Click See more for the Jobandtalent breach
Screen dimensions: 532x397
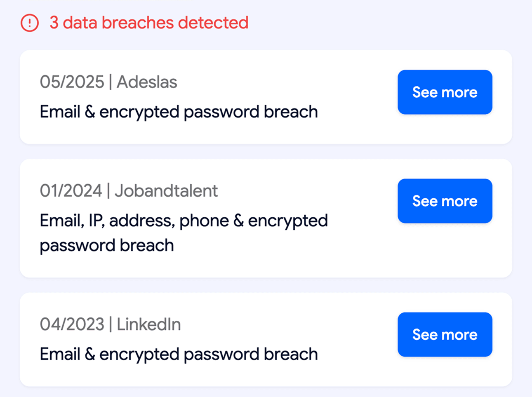(445, 201)
